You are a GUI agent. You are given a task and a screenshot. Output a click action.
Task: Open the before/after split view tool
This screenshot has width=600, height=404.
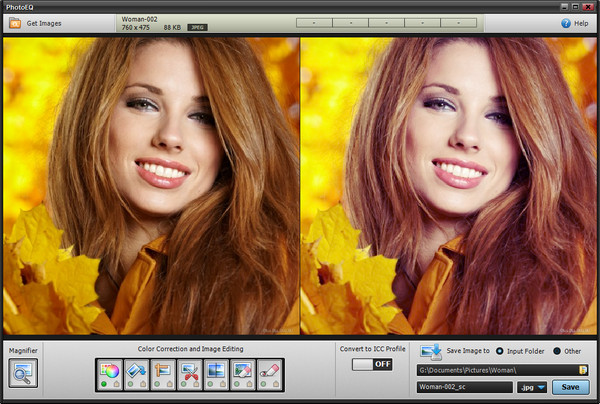coord(215,370)
